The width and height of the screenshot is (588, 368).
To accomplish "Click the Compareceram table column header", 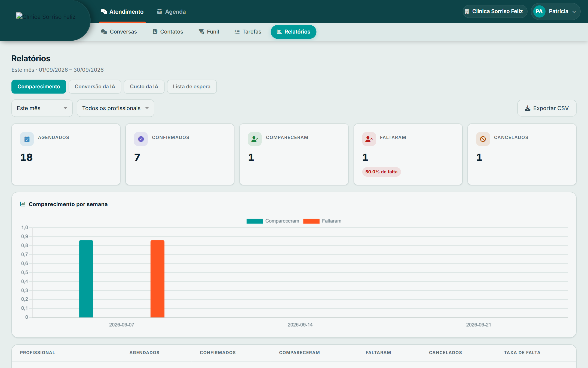I will [x=299, y=352].
